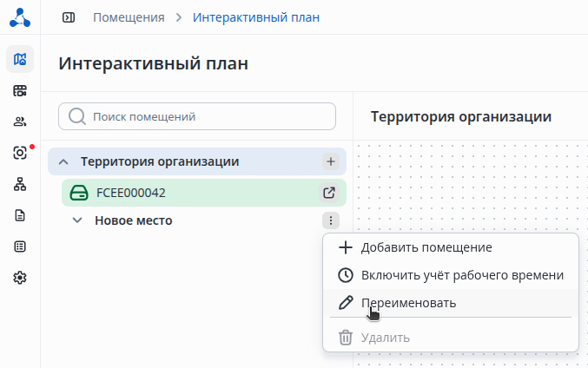Open the interactive map icon in sidebar
The width and height of the screenshot is (588, 368).
[20, 59]
